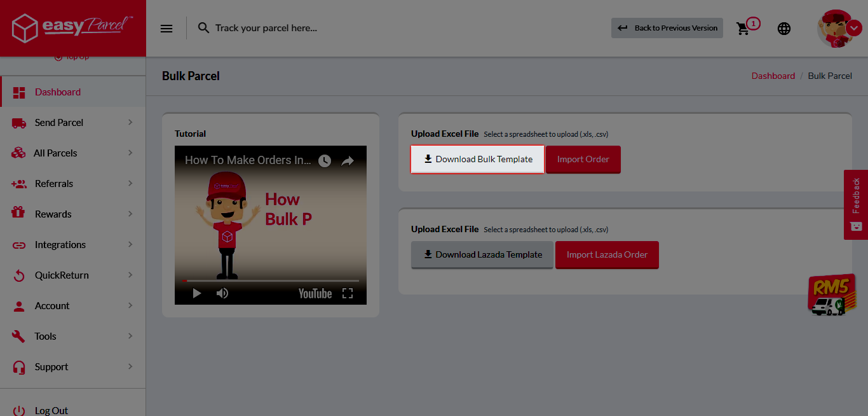Mute the tutorial video volume
The image size is (868, 416).
[222, 293]
